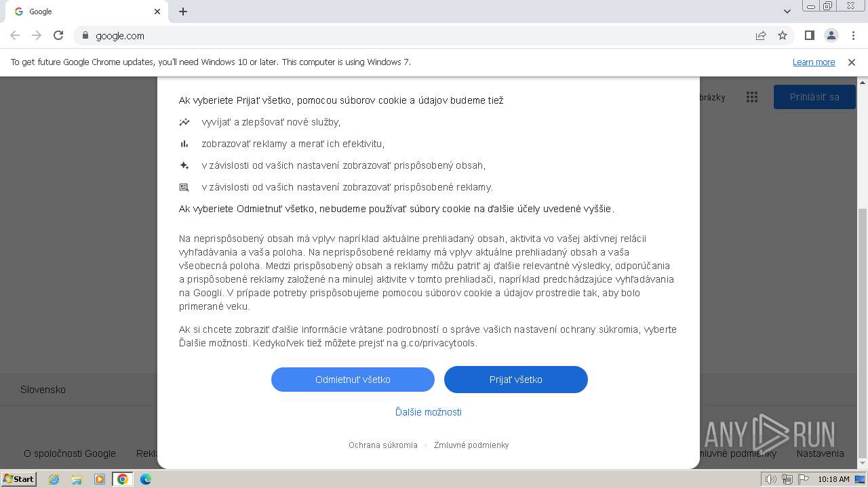Open Chrome side panel
Image resolution: width=868 pixels, height=488 pixels.
(809, 35)
